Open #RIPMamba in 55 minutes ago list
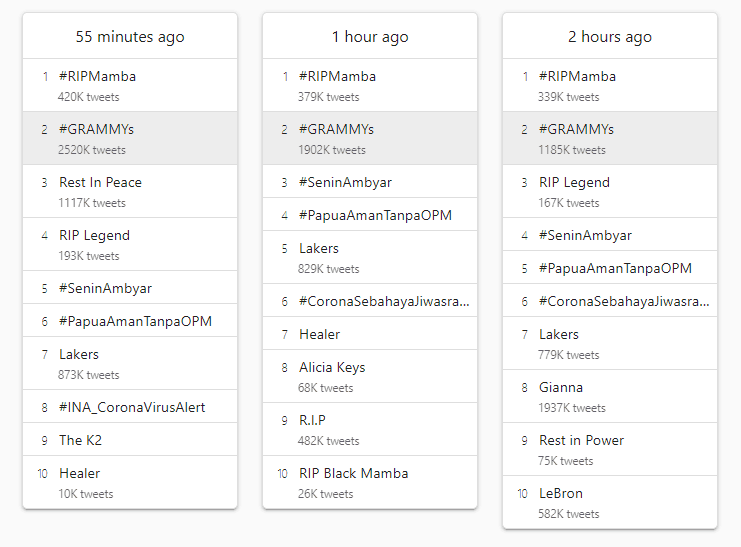Viewport: 741px width, 547px height. click(97, 76)
